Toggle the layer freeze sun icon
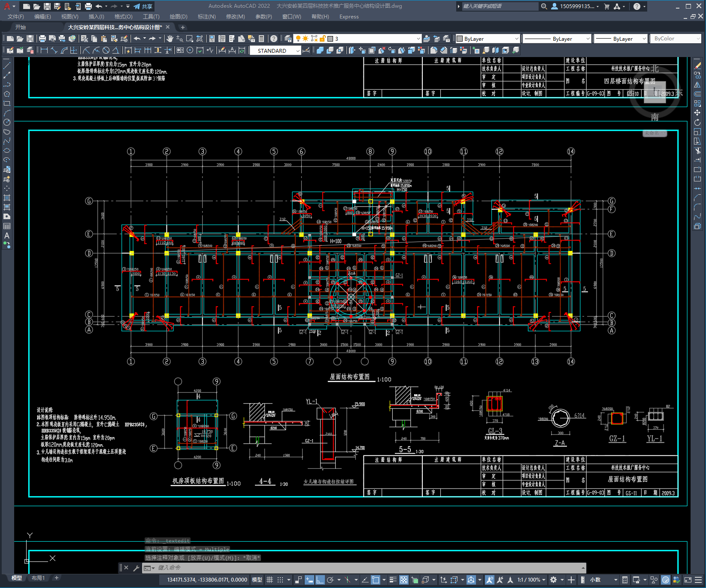706x588 pixels. coord(306,39)
